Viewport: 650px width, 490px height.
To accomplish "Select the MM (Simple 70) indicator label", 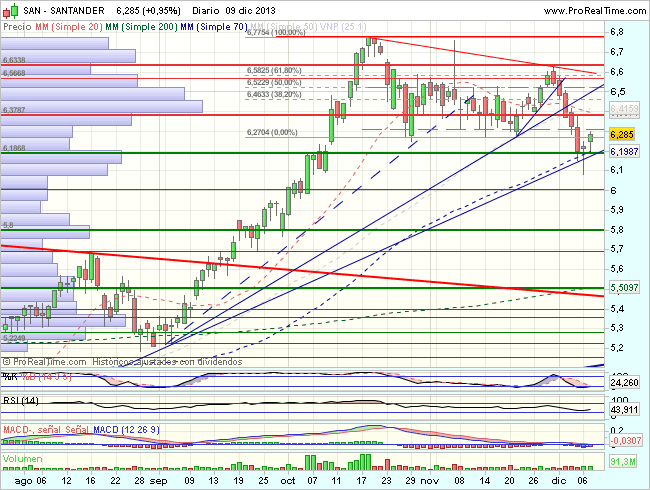I will (x=214, y=27).
